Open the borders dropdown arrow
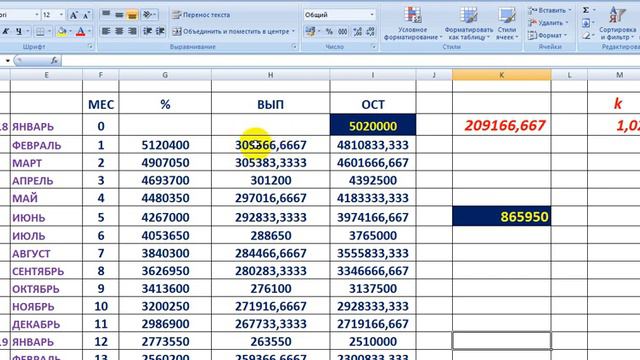The image size is (640, 360). pyautogui.click(x=49, y=31)
